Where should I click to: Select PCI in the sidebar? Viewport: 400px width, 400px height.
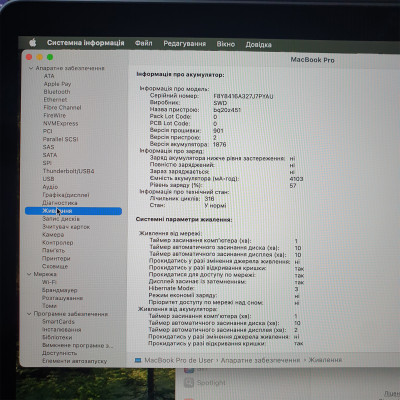pyautogui.click(x=48, y=131)
